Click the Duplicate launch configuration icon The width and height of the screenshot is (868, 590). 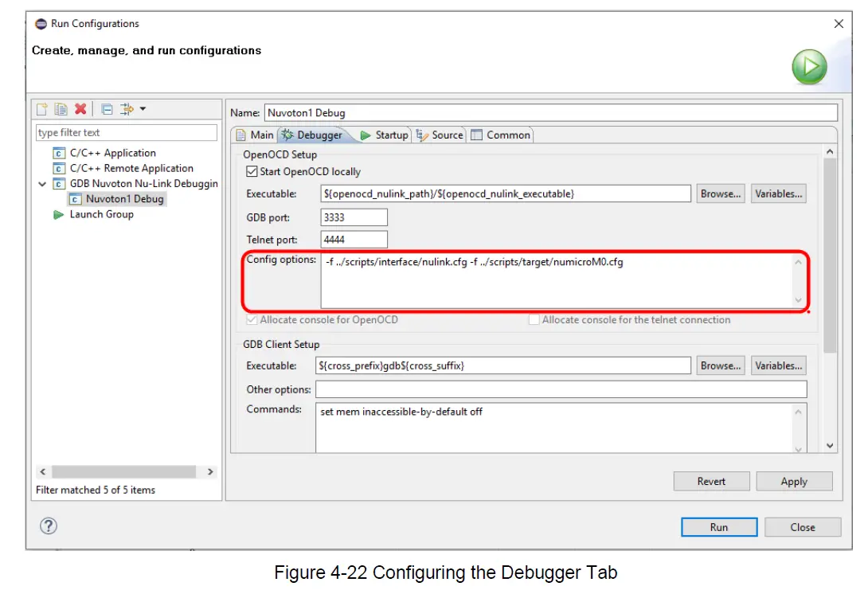pyautogui.click(x=61, y=109)
